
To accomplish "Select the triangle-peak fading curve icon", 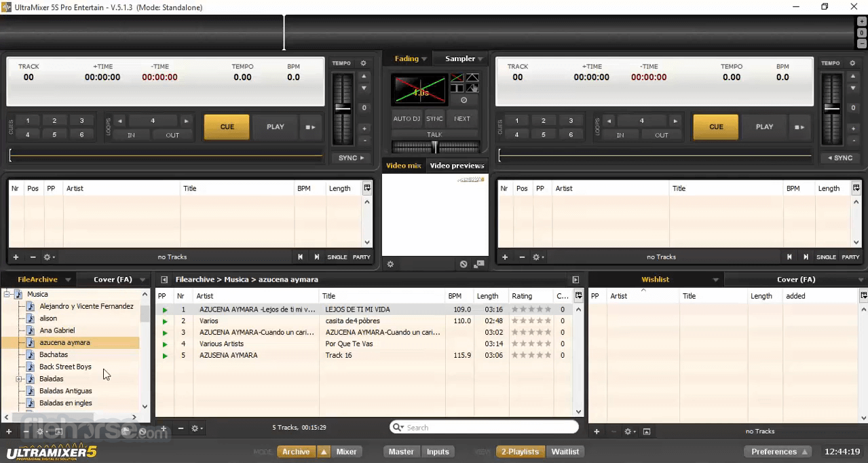I will pyautogui.click(x=472, y=78).
